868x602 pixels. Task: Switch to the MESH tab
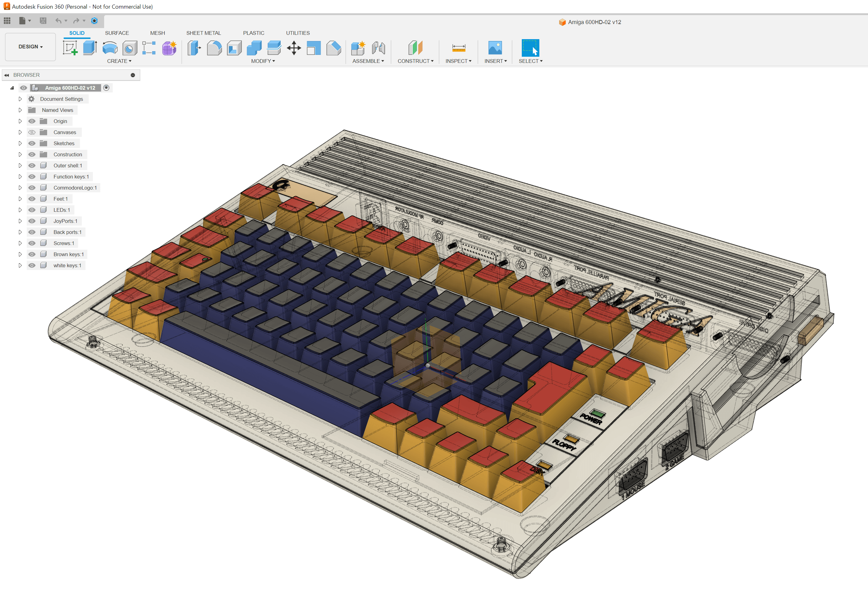pos(157,33)
